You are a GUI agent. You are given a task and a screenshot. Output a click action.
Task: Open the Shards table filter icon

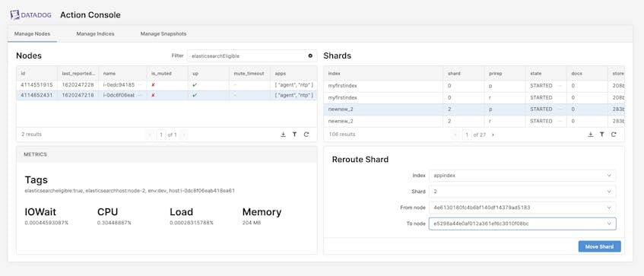[x=601, y=135]
